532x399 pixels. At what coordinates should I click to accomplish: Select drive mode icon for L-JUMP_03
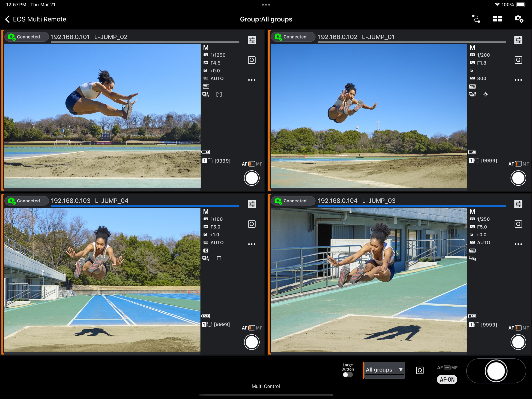[472, 258]
